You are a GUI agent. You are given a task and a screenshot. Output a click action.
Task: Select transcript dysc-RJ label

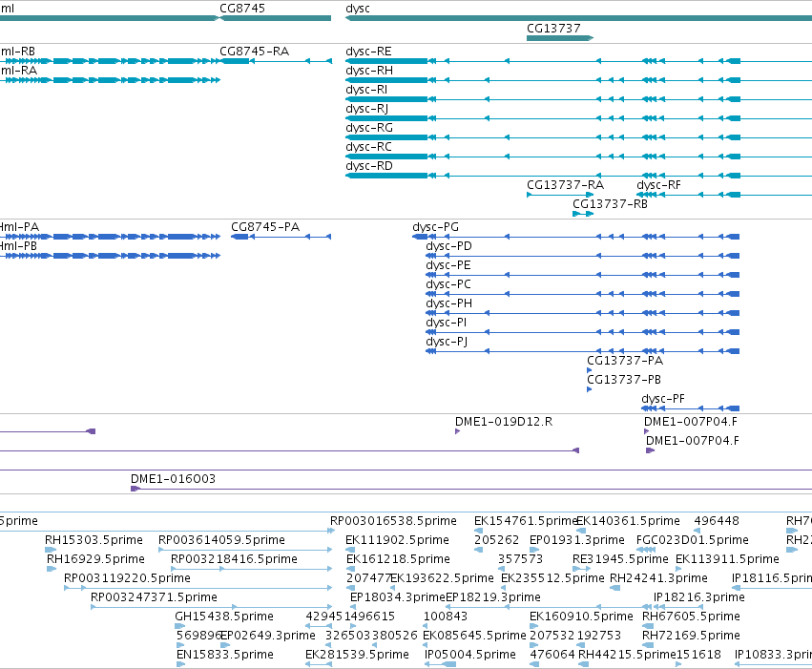367,109
